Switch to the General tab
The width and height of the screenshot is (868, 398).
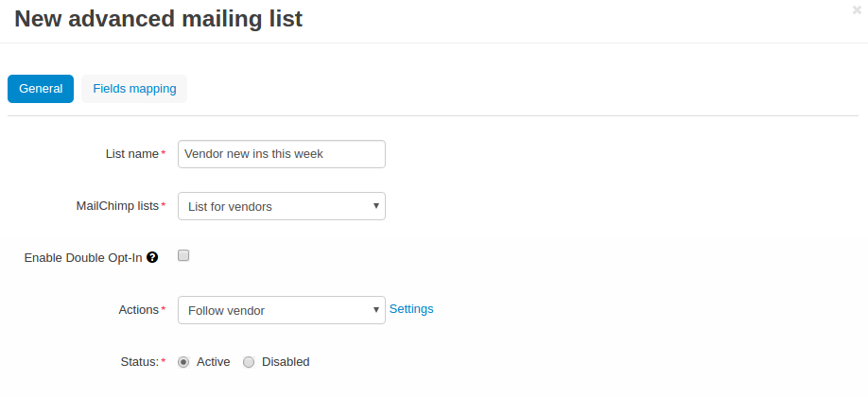(x=41, y=89)
